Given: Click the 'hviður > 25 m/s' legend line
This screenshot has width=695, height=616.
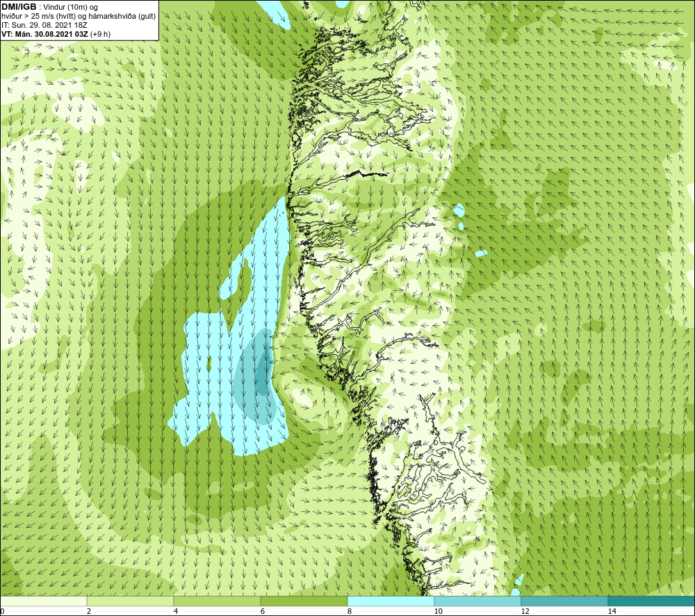Looking at the screenshot, I should (79, 17).
